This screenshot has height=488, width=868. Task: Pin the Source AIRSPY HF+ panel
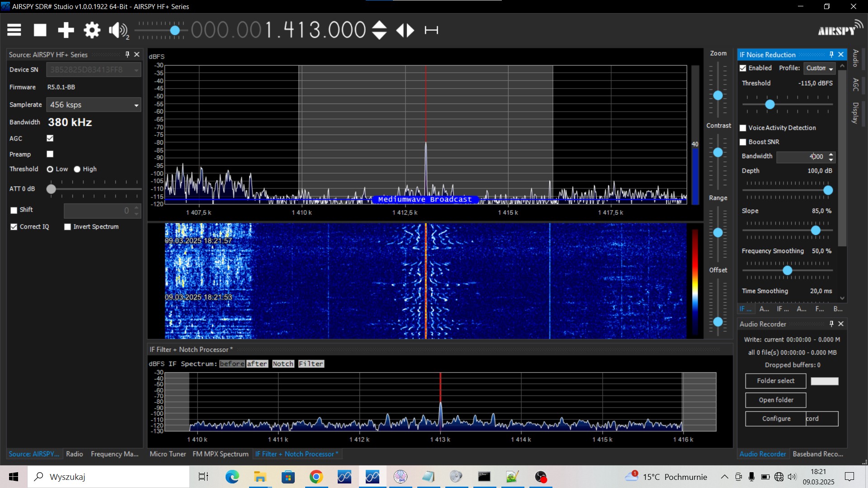coord(127,55)
